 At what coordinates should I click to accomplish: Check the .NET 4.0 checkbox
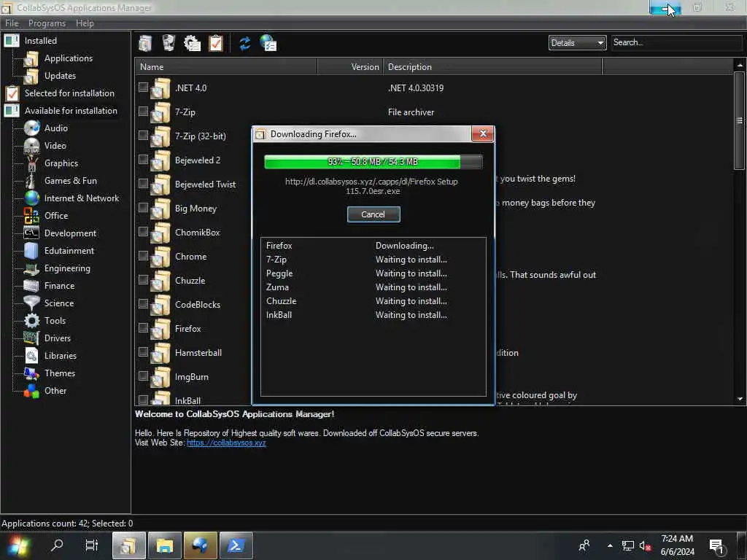point(143,87)
